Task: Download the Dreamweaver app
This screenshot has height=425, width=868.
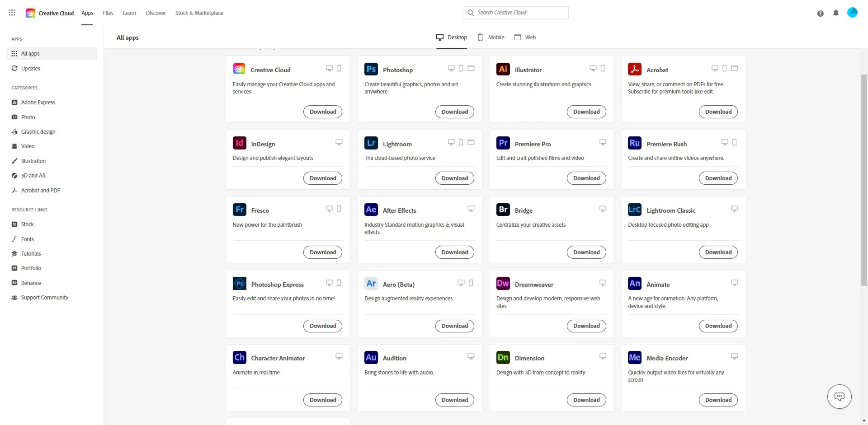Action: (x=586, y=326)
